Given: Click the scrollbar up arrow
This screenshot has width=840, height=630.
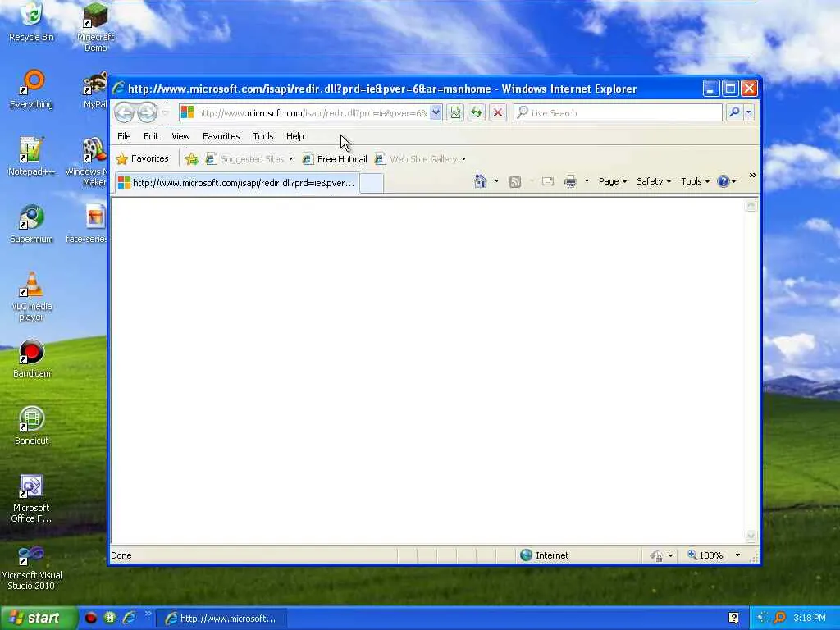Looking at the screenshot, I should tap(751, 205).
